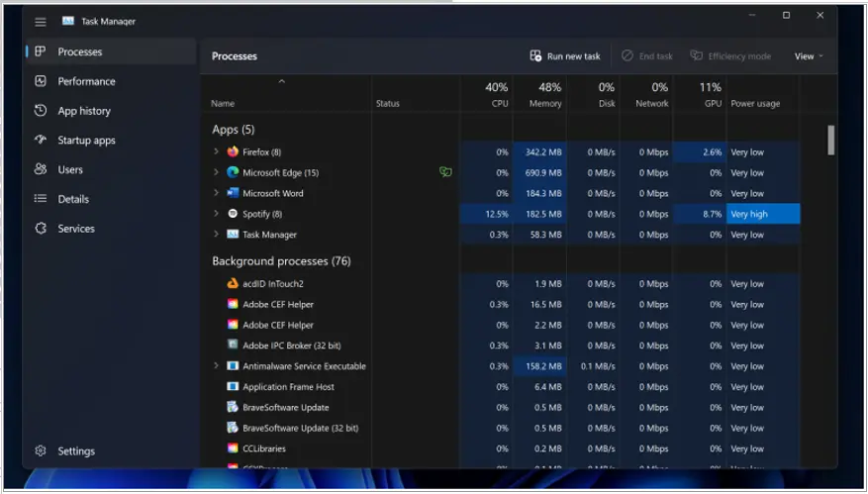Expand the Microsoft Edge (15) process group
The width and height of the screenshot is (868, 494).
[x=216, y=172]
